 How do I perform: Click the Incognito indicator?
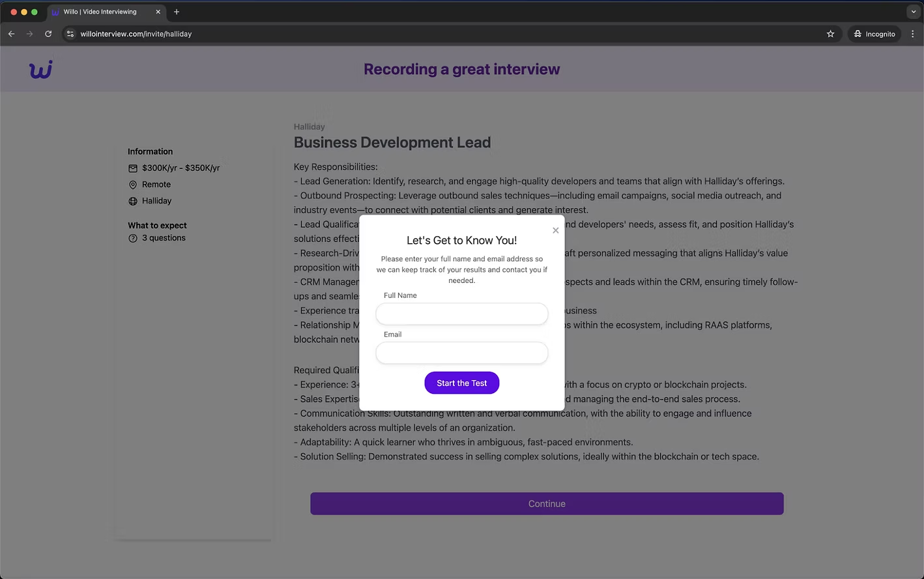[x=874, y=34]
